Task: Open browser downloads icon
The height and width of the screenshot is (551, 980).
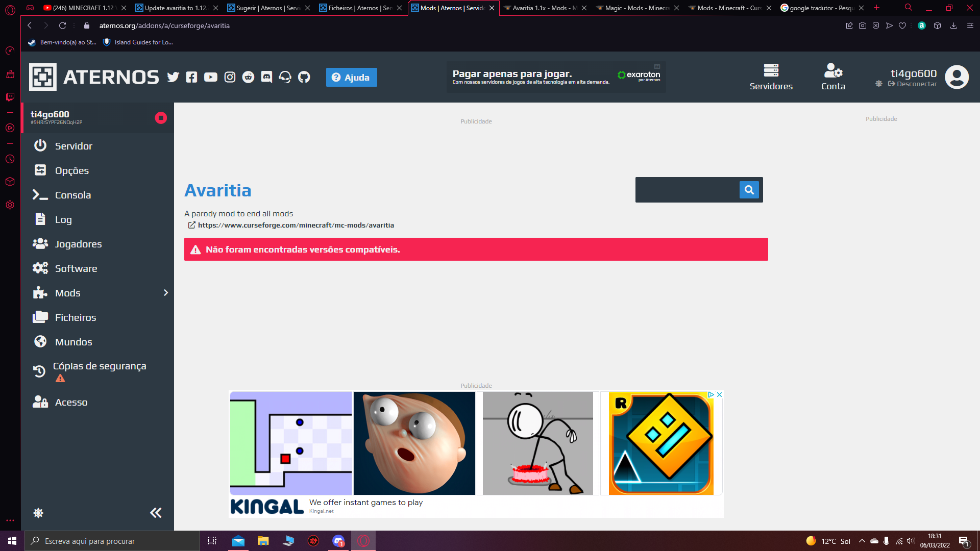Action: coord(953,26)
